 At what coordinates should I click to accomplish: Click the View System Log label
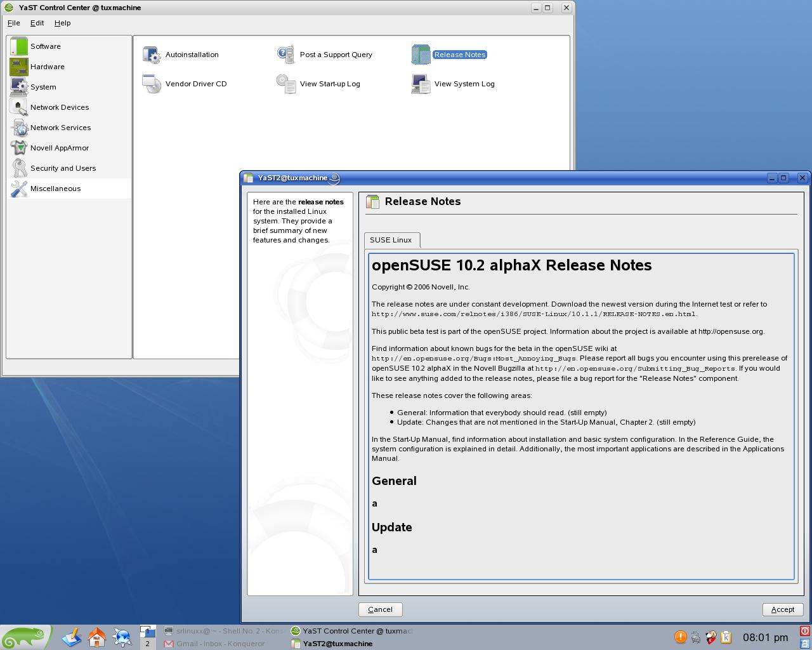(464, 84)
